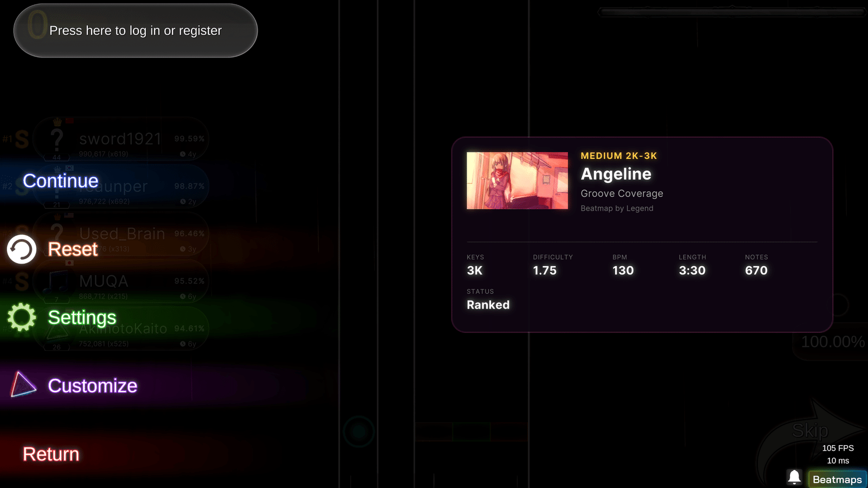Click the 3K keys value
The image size is (868, 488).
click(x=475, y=271)
